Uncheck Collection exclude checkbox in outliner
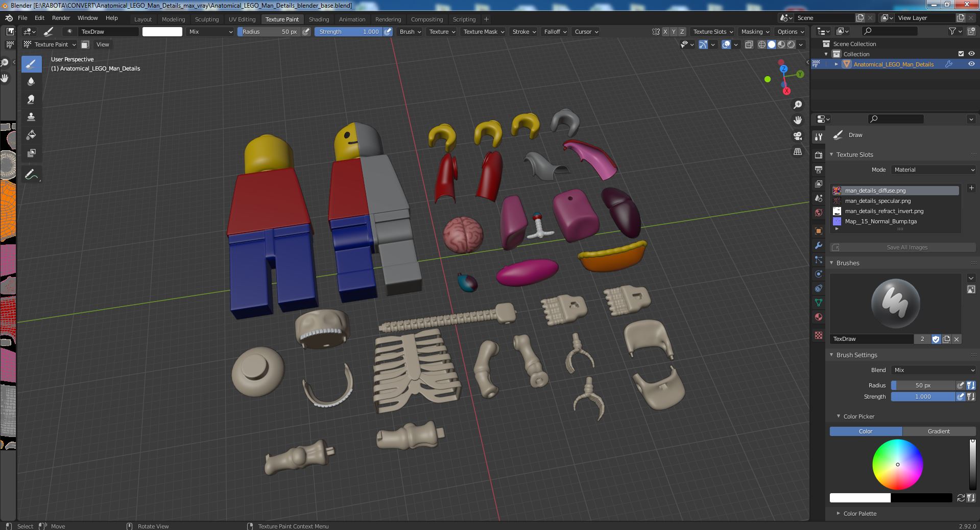This screenshot has width=980, height=530. tap(961, 54)
